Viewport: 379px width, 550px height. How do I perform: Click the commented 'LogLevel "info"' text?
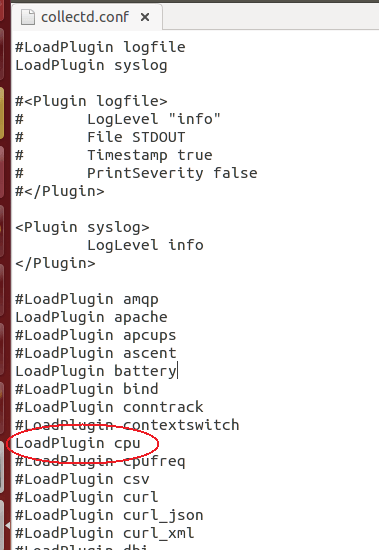(154, 119)
